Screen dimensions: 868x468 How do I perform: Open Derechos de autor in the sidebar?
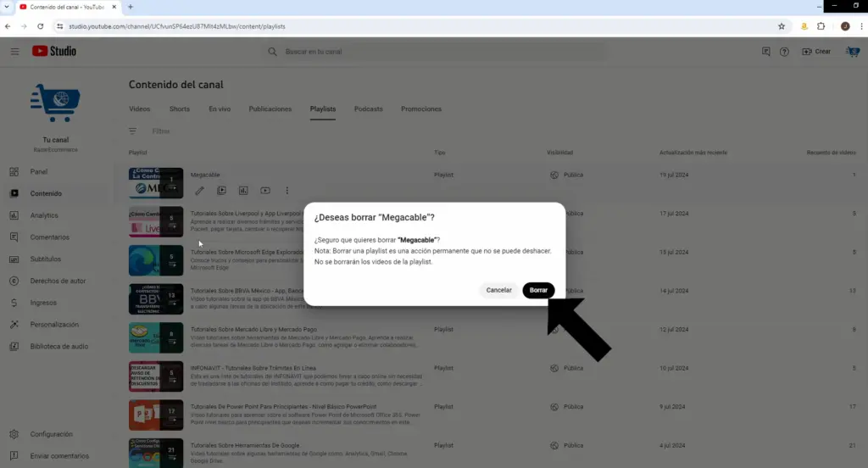point(57,281)
